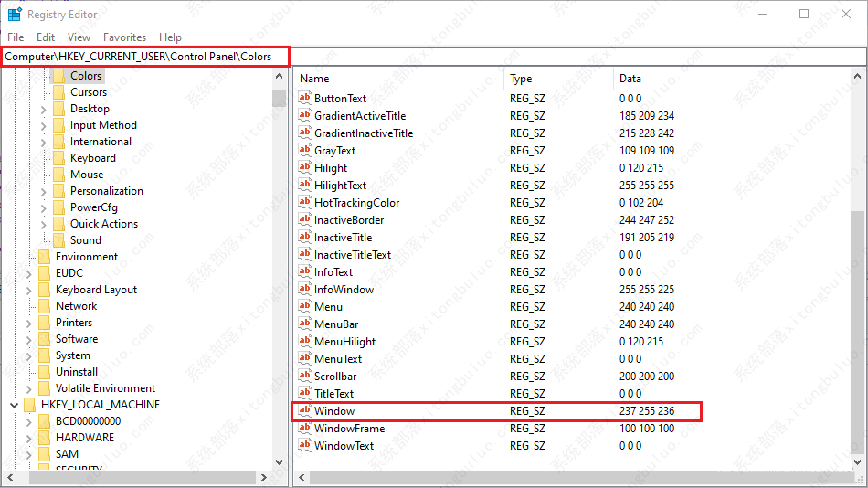Viewport: 868px width, 488px height.
Task: Expand the Keyboard Layout key
Action: [x=29, y=290]
